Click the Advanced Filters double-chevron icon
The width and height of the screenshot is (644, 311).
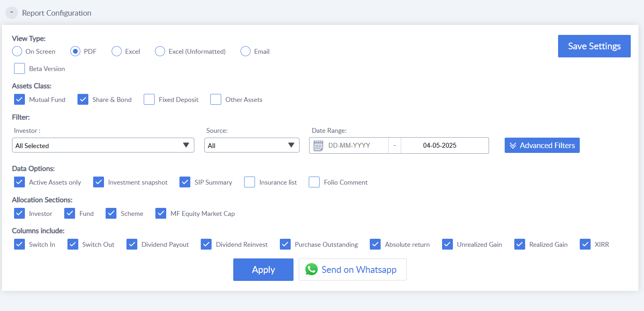513,146
